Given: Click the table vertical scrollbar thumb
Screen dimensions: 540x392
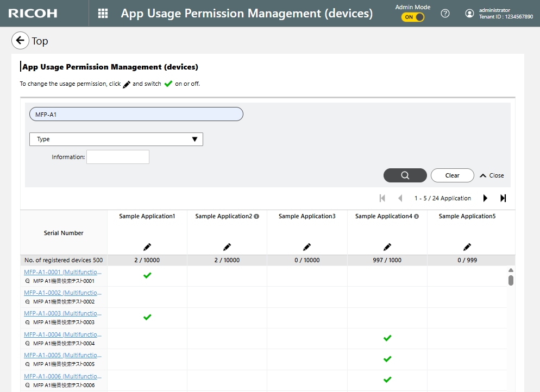Looking at the screenshot, I should (511, 280).
